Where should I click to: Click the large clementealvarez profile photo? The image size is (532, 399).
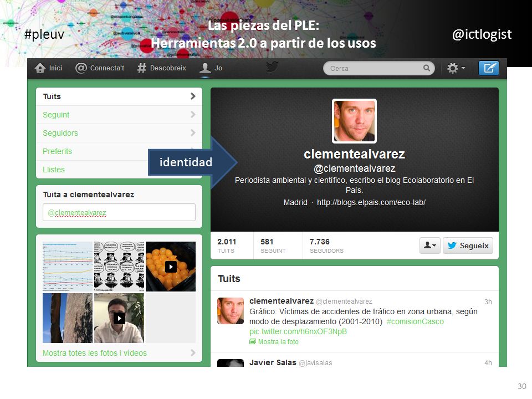tap(354, 121)
